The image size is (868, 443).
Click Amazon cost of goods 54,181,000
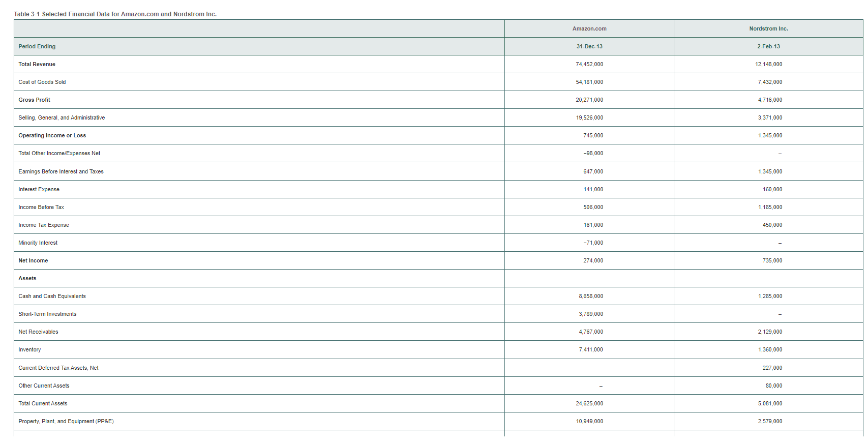coord(589,82)
